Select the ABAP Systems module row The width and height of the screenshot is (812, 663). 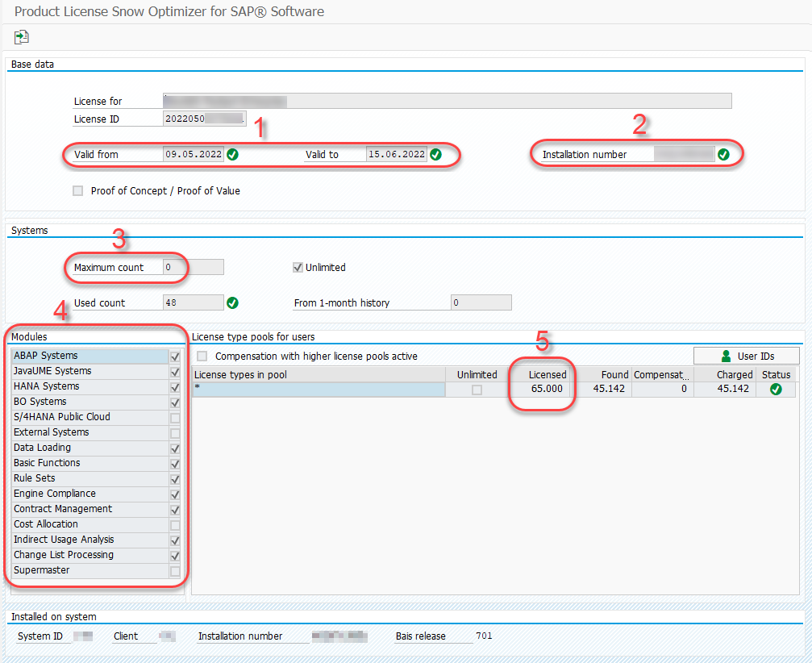click(90, 356)
